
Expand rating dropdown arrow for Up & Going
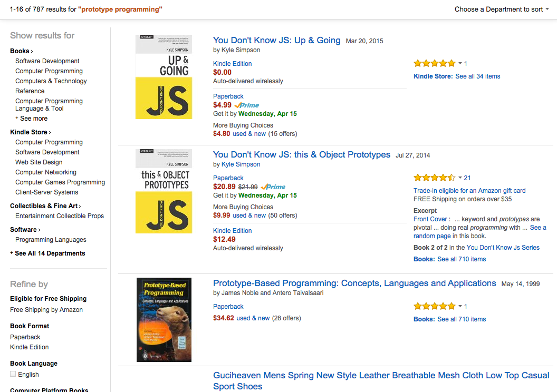tap(460, 64)
